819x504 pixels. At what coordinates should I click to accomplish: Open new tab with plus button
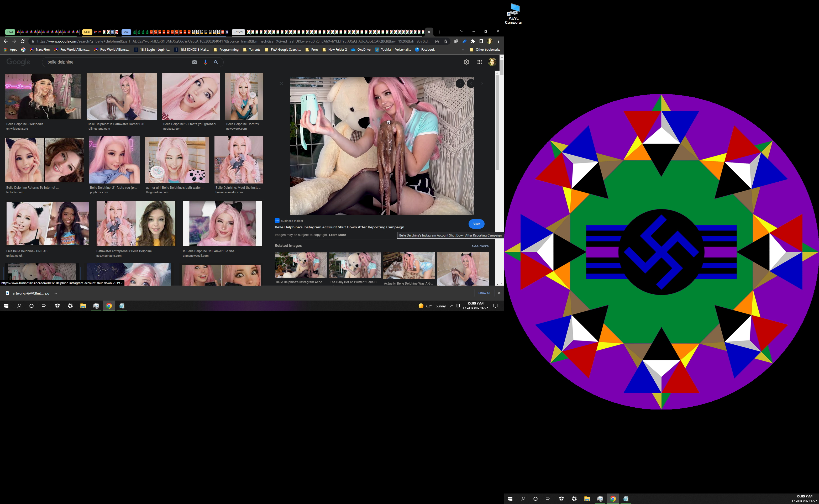439,32
